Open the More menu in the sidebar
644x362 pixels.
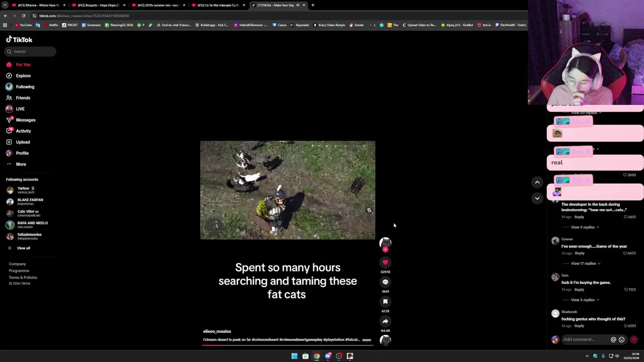(16, 164)
